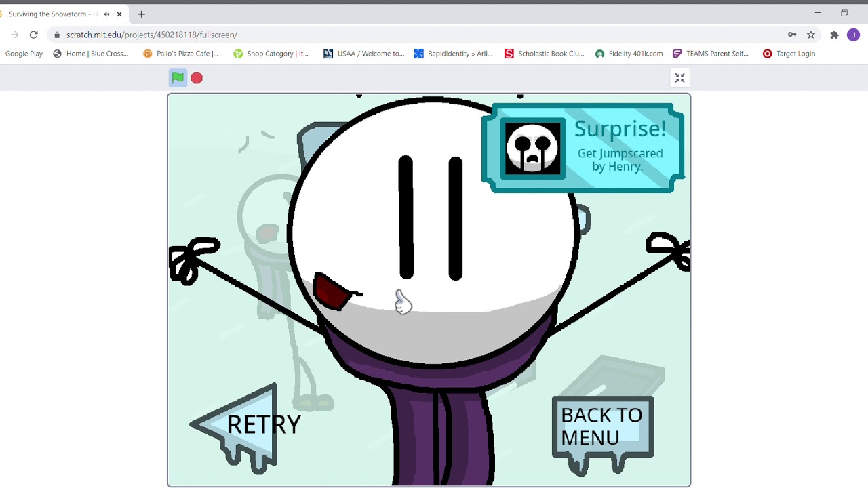Minimize the browser window
The height and width of the screenshot is (488, 868).
click(818, 13)
